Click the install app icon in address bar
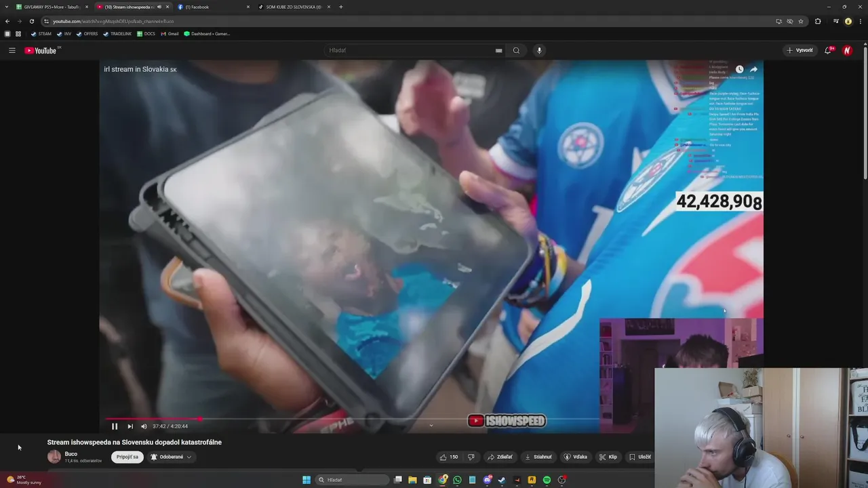Screen dimensions: 868x488 point(778,21)
